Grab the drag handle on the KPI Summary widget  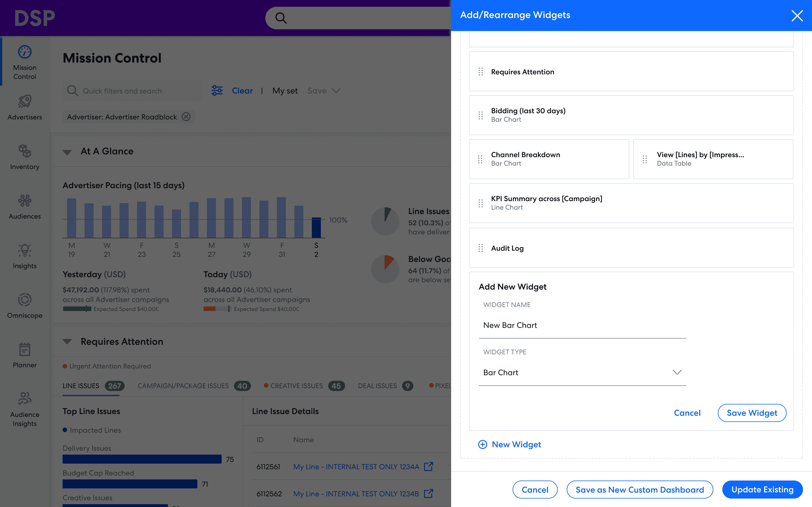click(x=480, y=203)
